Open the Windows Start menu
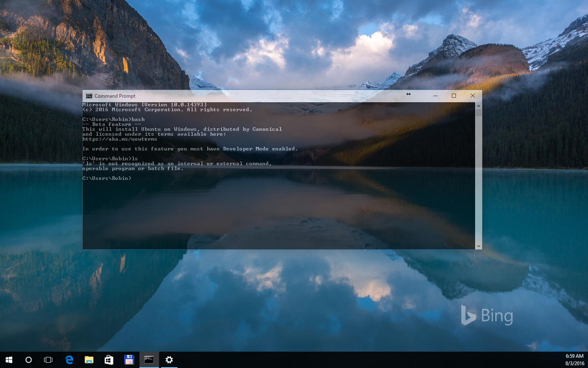The width and height of the screenshot is (588, 368). coord(9,360)
